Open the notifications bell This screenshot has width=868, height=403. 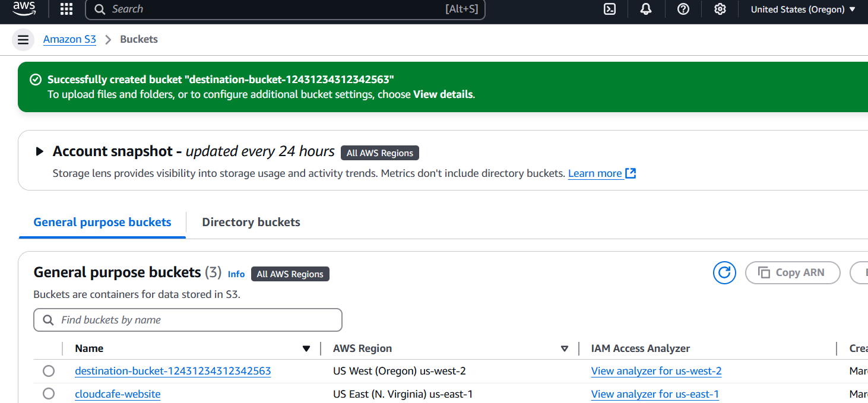646,9
